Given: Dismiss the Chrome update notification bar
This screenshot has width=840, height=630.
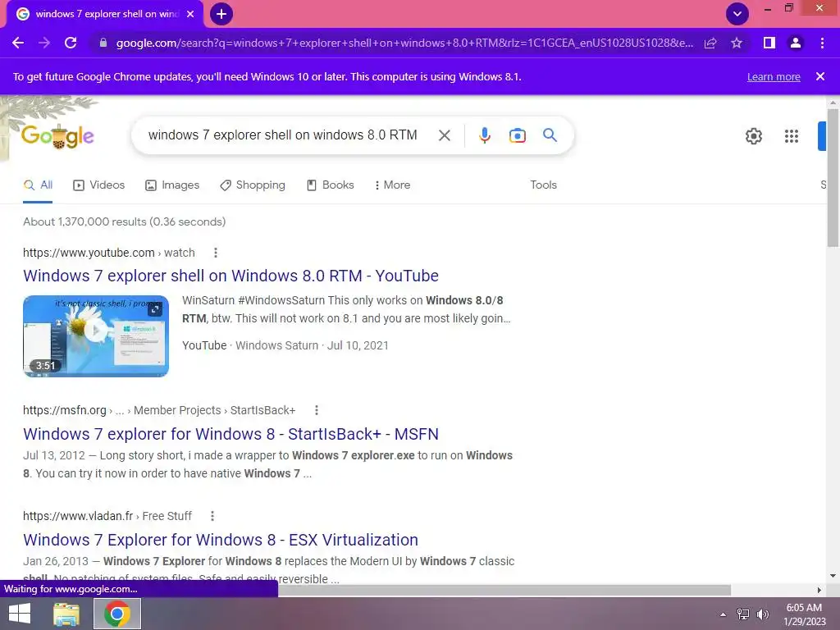Looking at the screenshot, I should pos(819,76).
